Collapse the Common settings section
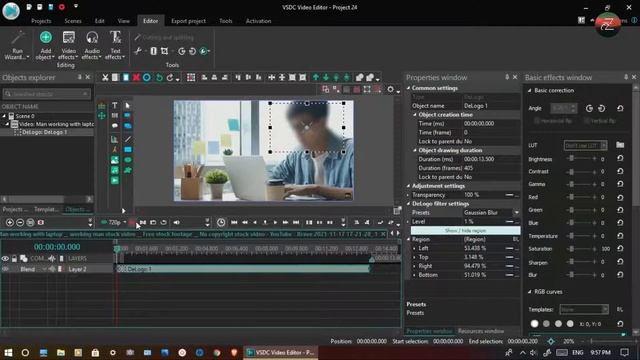 point(409,88)
